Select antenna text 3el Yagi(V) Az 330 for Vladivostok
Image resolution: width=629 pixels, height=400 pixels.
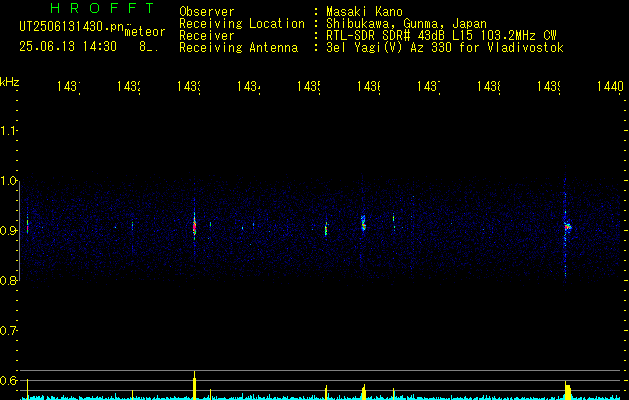point(445,48)
